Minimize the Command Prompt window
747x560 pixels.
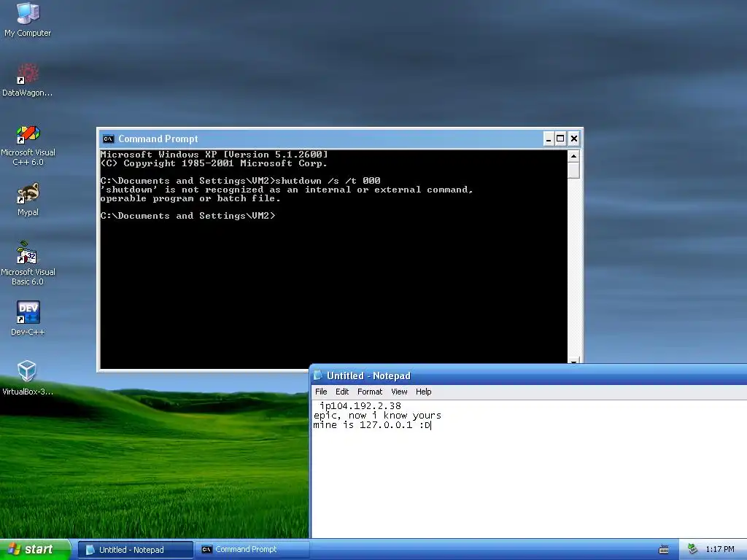(x=549, y=139)
